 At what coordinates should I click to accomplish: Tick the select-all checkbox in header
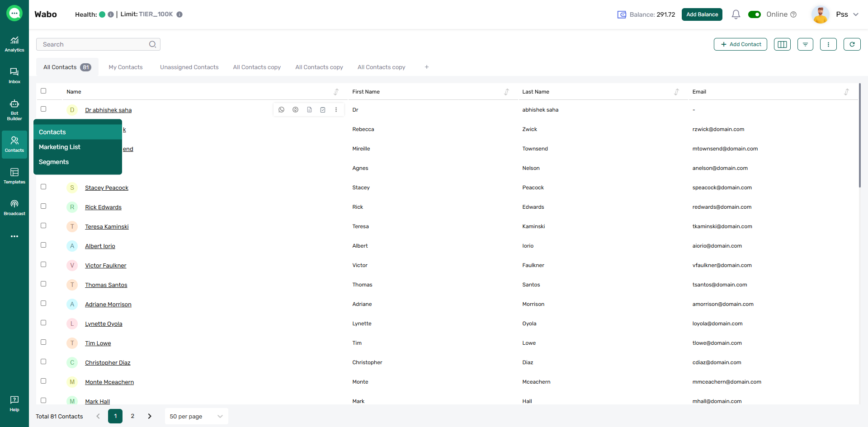(x=43, y=91)
